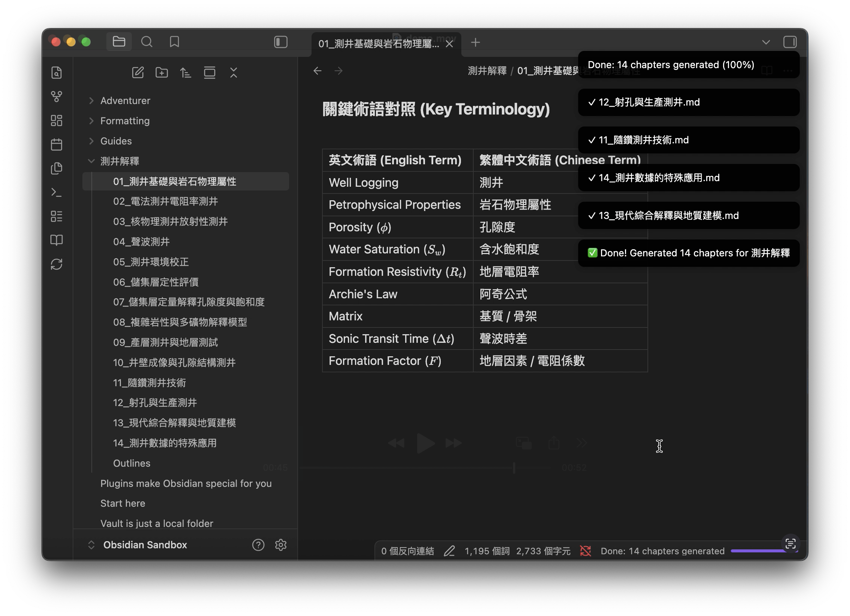Click the purple generation progress bar
The width and height of the screenshot is (850, 616).
[x=764, y=551]
